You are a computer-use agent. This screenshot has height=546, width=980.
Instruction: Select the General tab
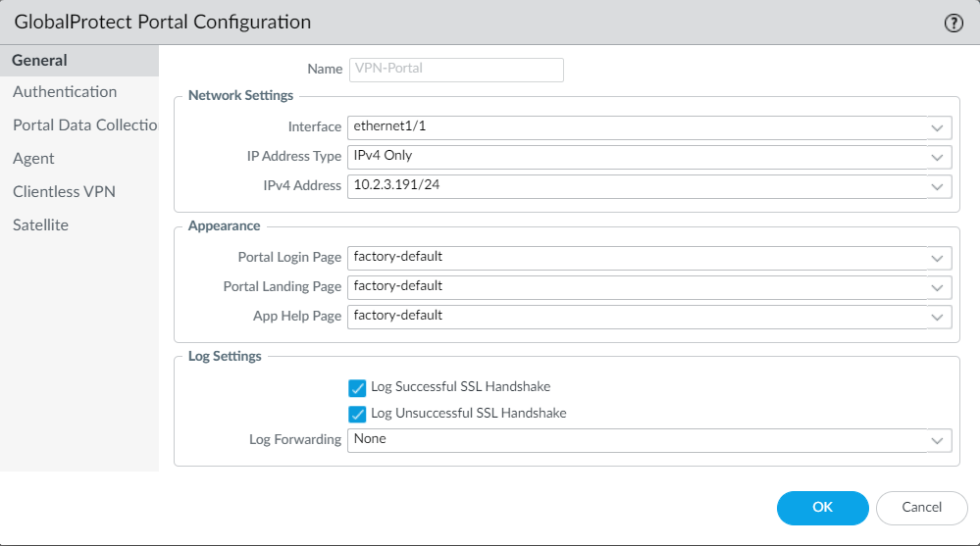pos(40,61)
